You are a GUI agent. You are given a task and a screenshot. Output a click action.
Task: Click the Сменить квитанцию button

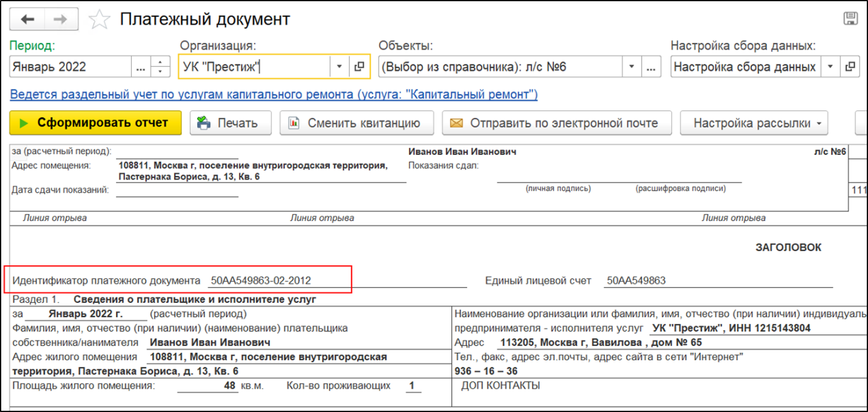coord(357,123)
